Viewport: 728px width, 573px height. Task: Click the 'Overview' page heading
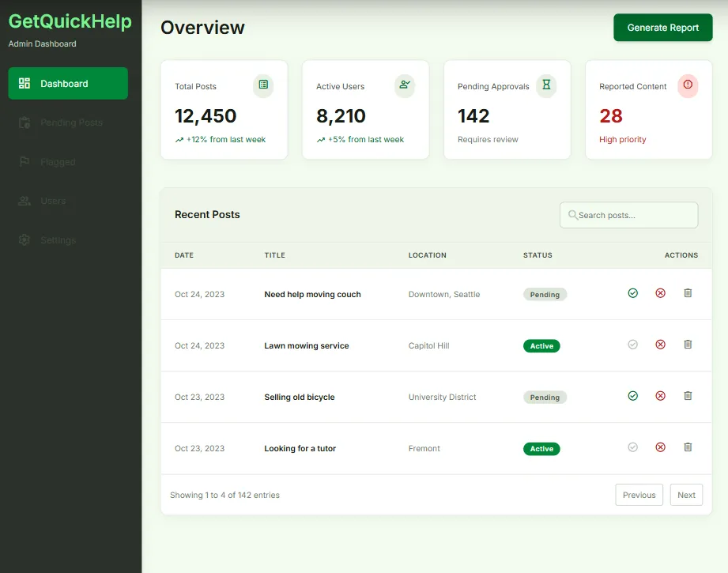(x=202, y=28)
